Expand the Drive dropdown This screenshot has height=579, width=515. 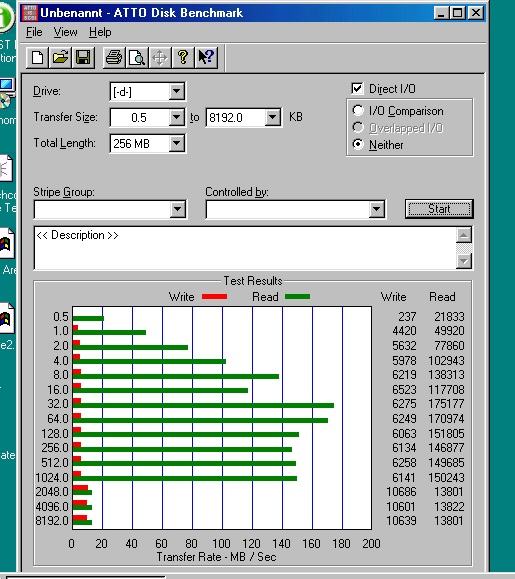(x=176, y=91)
